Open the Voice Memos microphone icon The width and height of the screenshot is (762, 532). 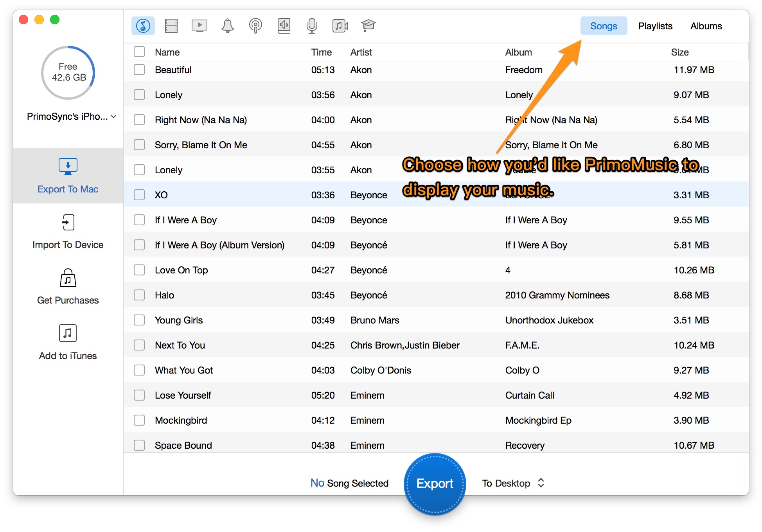pos(312,26)
